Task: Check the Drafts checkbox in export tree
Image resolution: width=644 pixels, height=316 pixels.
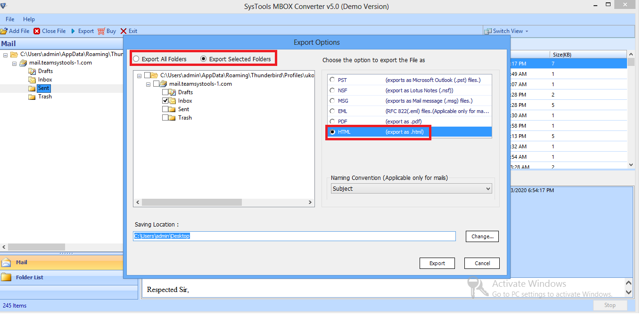Action: [165, 92]
